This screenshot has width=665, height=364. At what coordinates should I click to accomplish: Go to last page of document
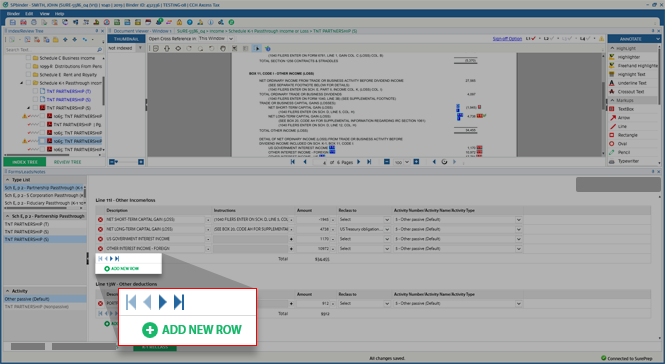tap(369, 162)
